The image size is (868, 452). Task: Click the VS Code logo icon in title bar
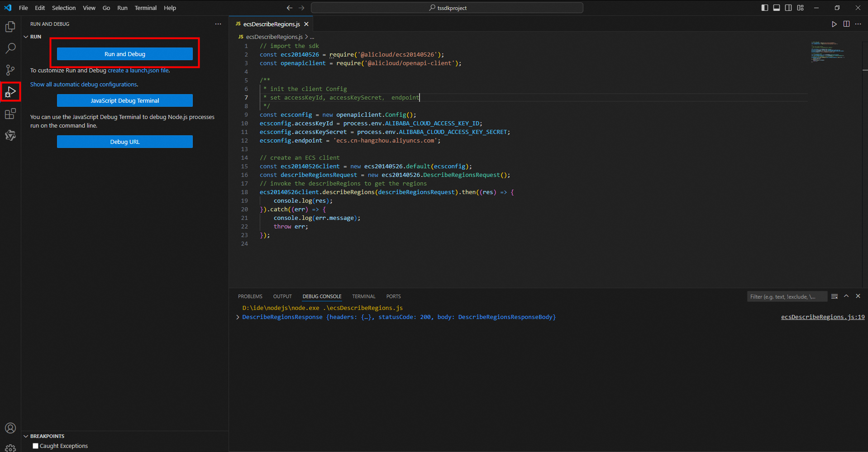[8, 8]
